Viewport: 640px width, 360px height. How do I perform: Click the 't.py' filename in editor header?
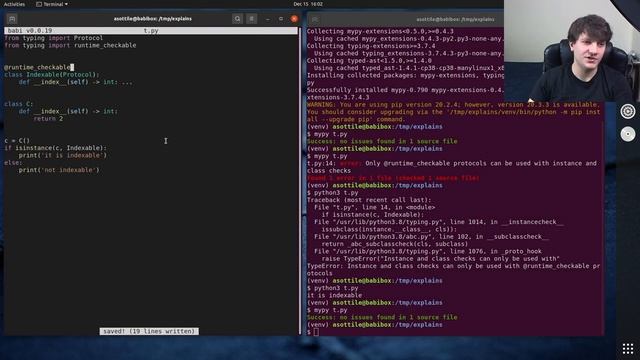pyautogui.click(x=151, y=31)
